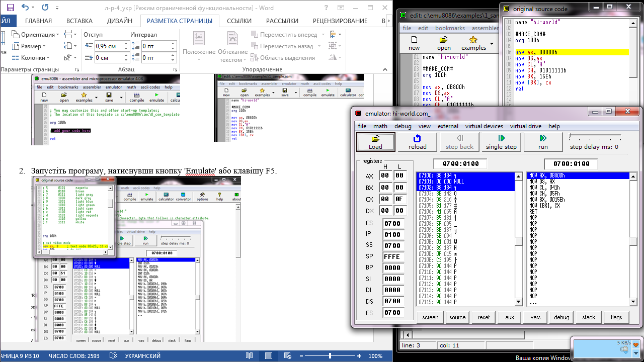
Task: Open emulator math menu
Action: (380, 126)
